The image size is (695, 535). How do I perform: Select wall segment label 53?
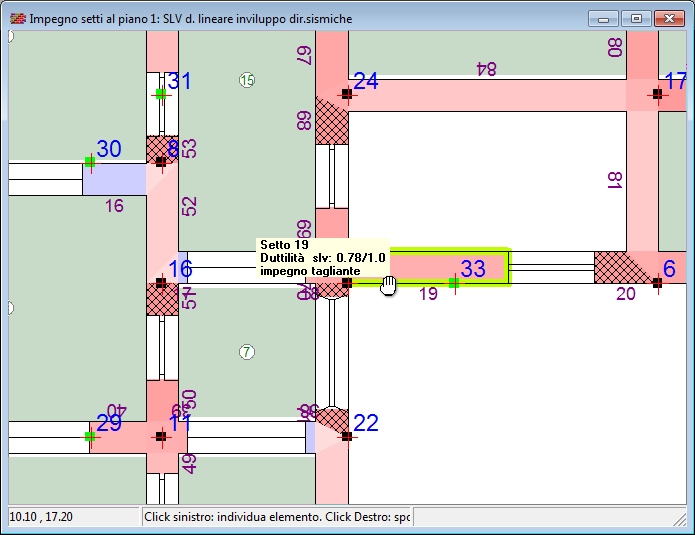tap(189, 148)
